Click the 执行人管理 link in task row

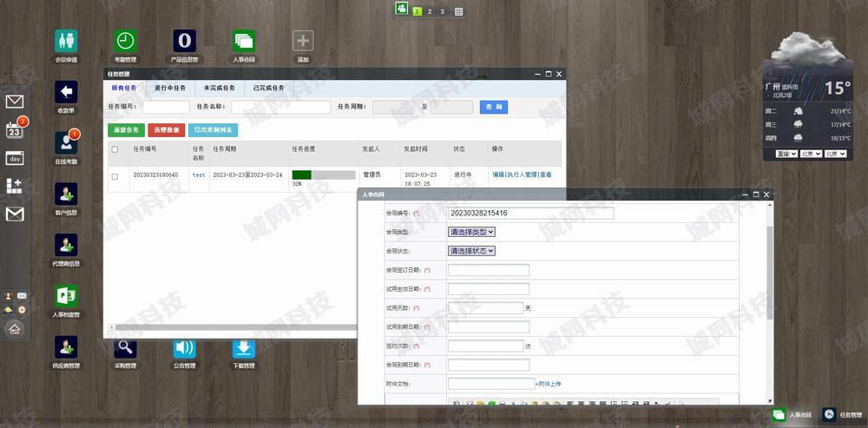tap(522, 174)
